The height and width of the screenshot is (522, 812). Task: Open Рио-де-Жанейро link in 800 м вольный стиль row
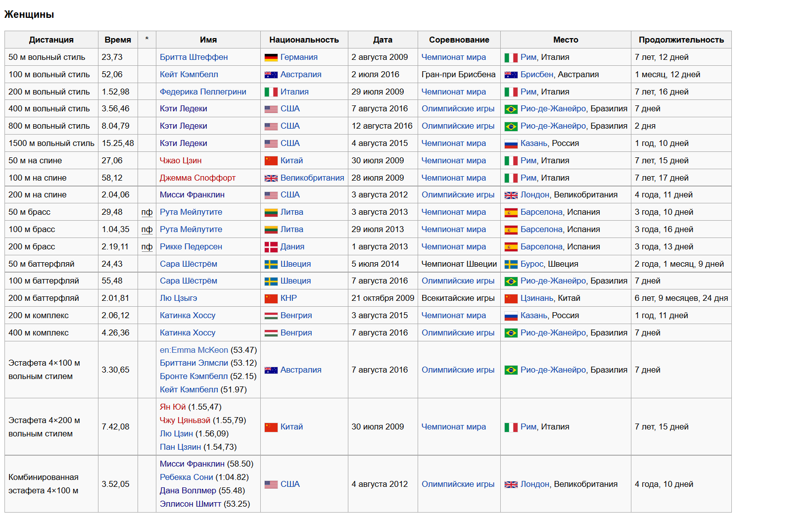[x=553, y=126]
